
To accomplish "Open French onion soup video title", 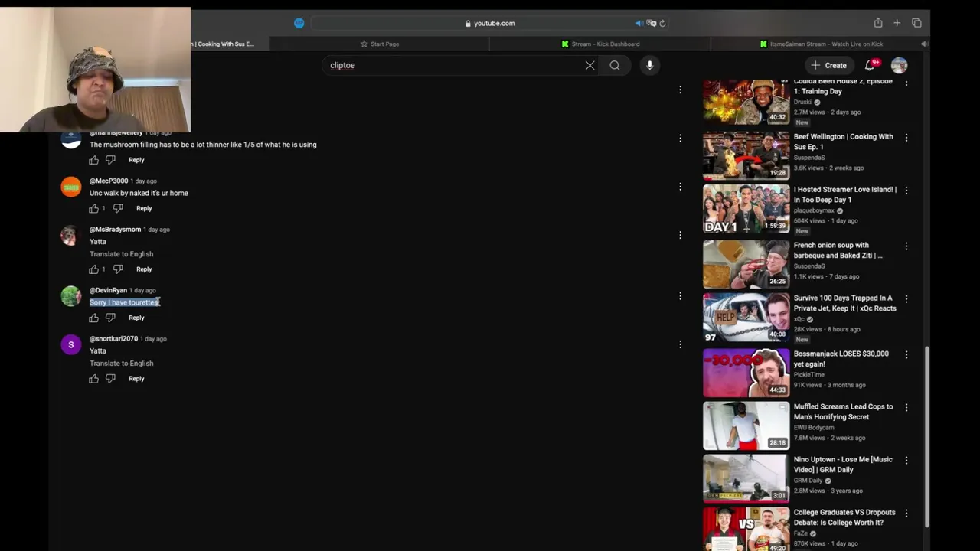I will pyautogui.click(x=838, y=250).
